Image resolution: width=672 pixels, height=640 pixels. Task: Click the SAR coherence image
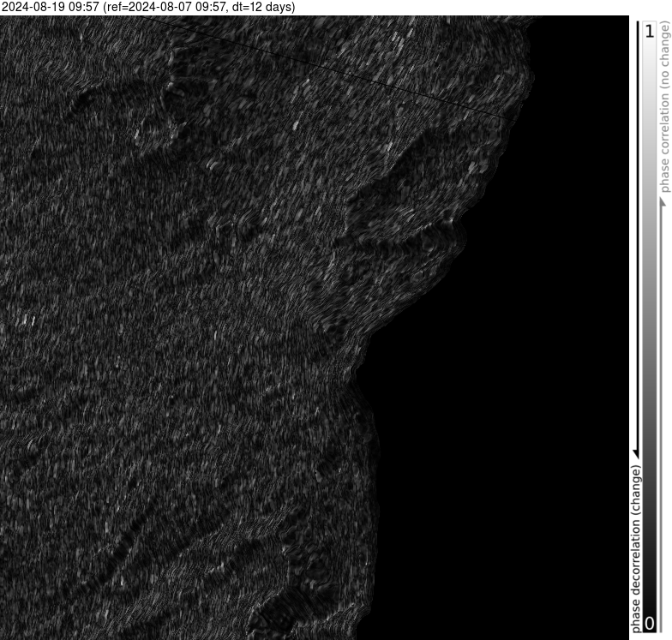pyautogui.click(x=314, y=327)
